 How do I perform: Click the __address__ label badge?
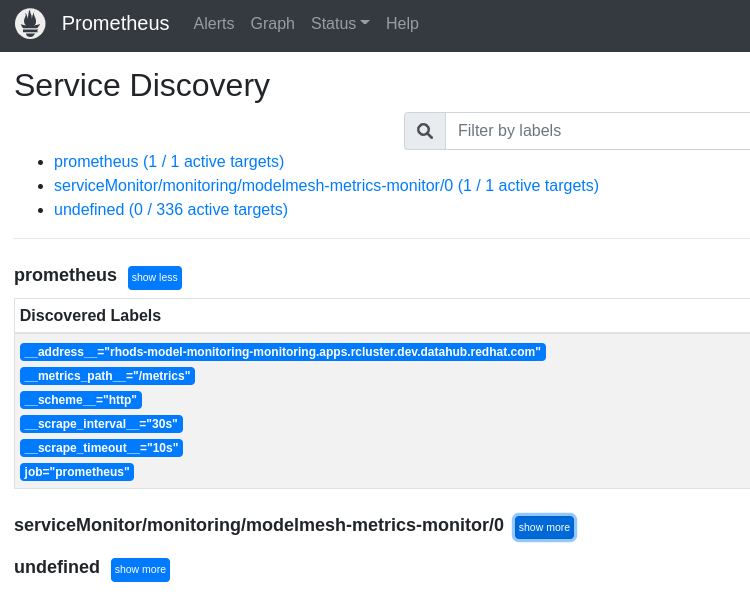[x=282, y=352]
